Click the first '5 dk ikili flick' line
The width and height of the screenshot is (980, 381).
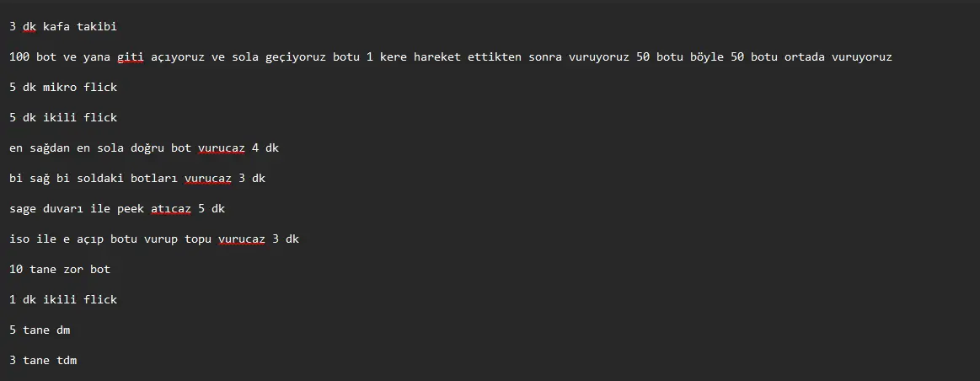point(63,118)
